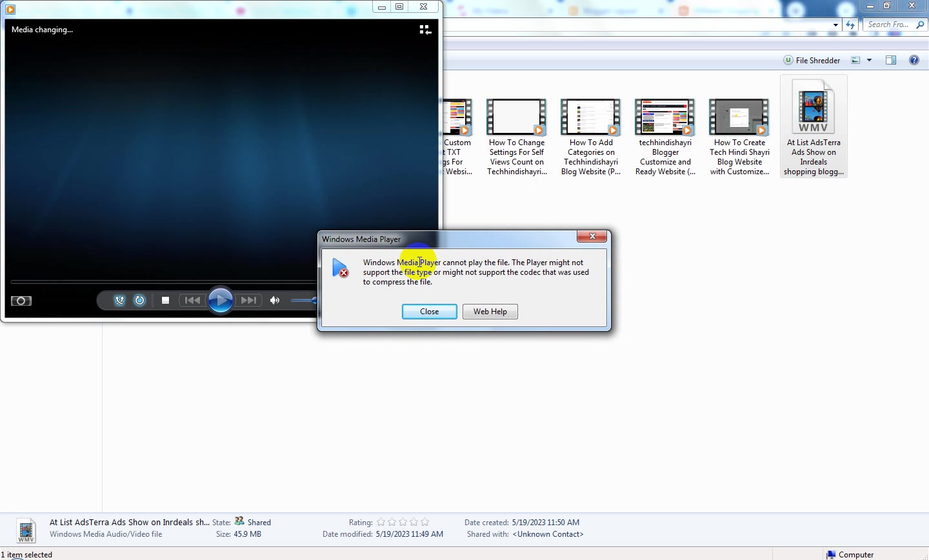This screenshot has width=929, height=560.
Task: Adjust the volume slider in player
Action: (x=305, y=300)
